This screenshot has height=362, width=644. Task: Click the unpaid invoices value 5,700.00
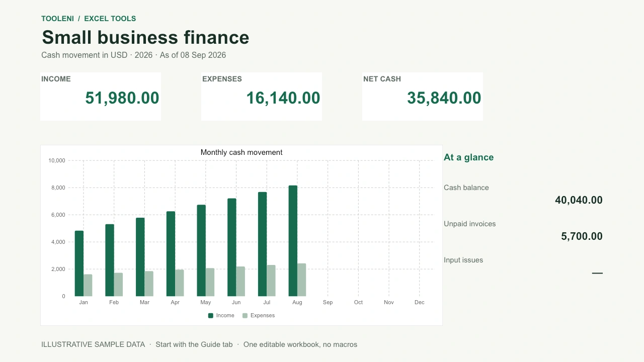(582, 236)
